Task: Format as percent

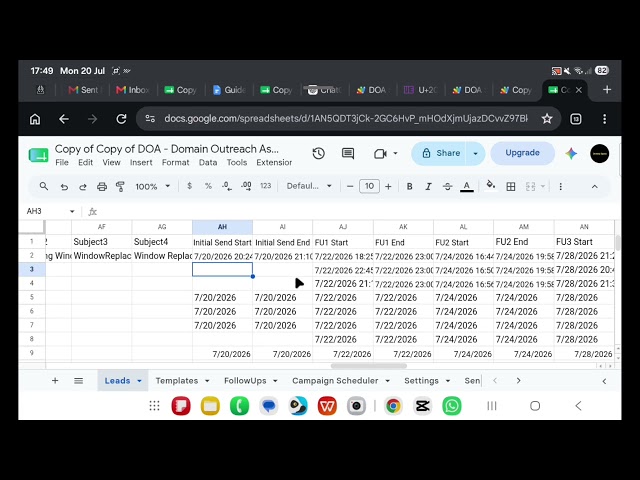Action: pyautogui.click(x=208, y=186)
